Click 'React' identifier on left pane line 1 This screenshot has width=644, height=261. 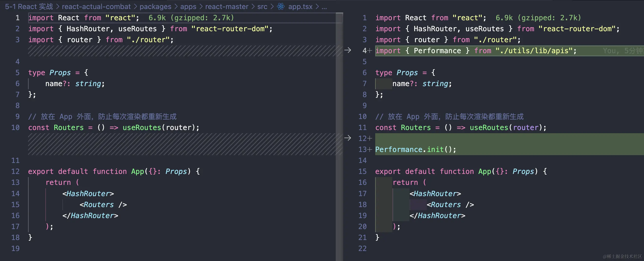pyautogui.click(x=69, y=18)
